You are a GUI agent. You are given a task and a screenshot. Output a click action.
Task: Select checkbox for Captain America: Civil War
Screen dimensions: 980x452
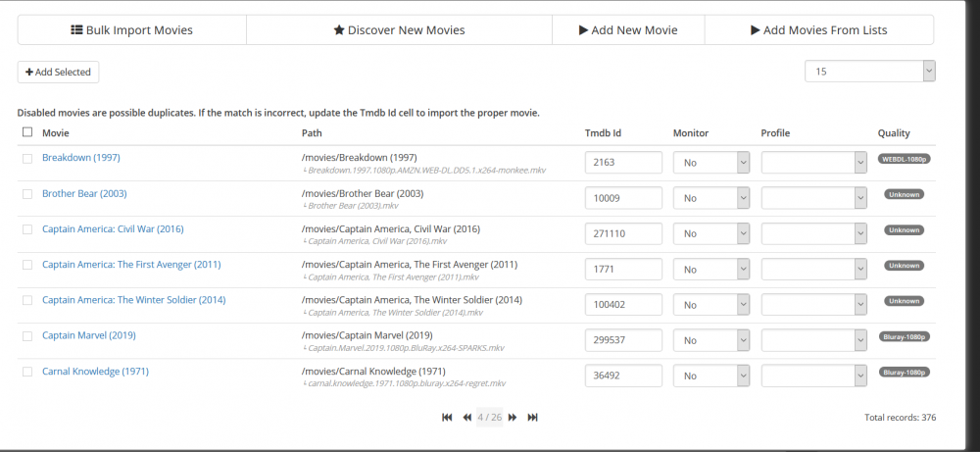coord(27,229)
